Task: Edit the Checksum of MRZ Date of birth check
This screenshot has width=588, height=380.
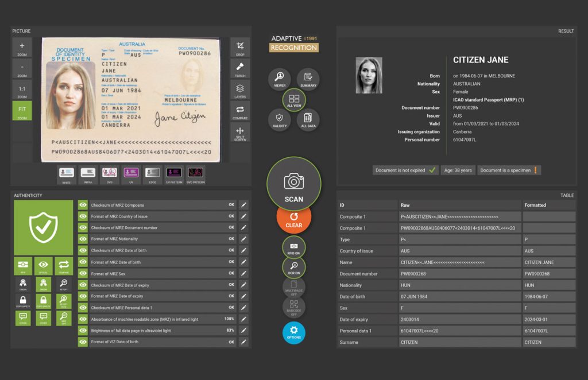Action: pyautogui.click(x=243, y=250)
